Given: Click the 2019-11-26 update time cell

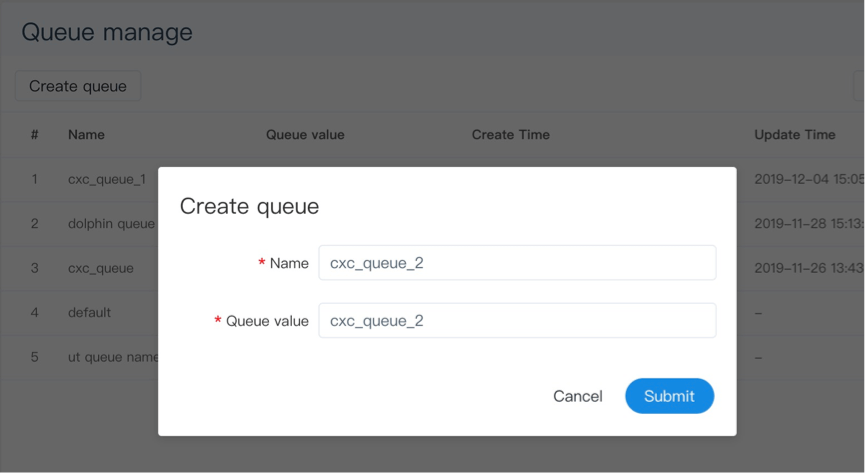Looking at the screenshot, I should 808,268.
